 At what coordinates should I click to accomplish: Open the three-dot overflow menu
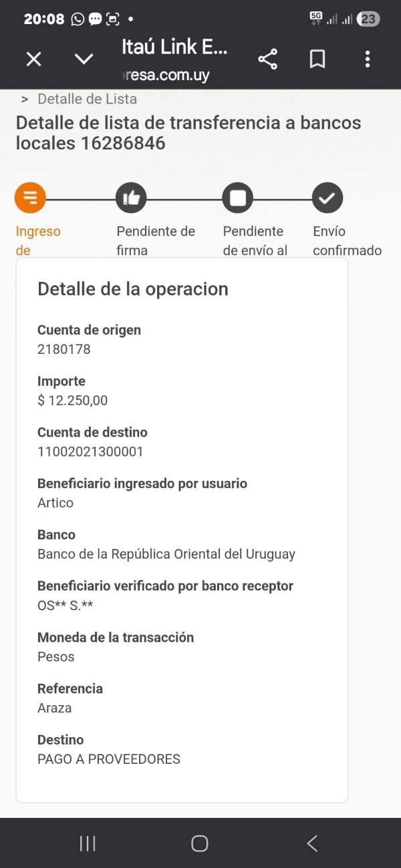pos(368,59)
